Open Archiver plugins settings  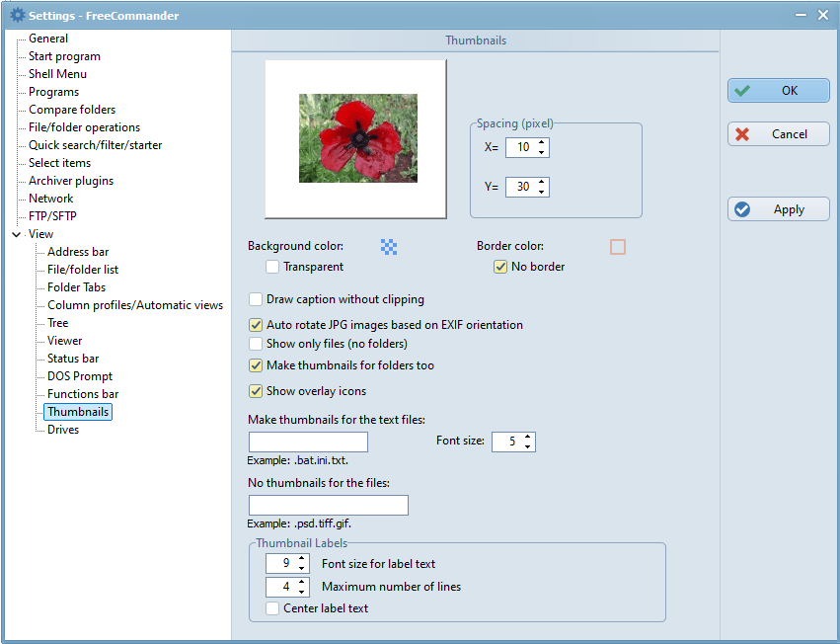pyautogui.click(x=71, y=181)
